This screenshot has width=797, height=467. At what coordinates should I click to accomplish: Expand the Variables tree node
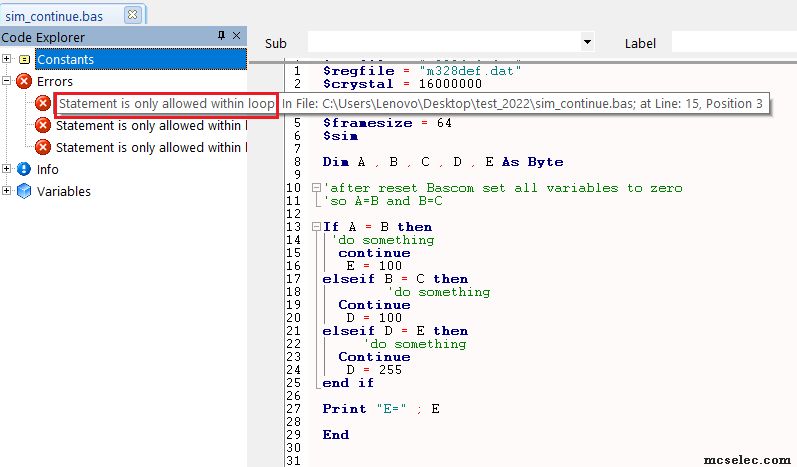[x=6, y=191]
